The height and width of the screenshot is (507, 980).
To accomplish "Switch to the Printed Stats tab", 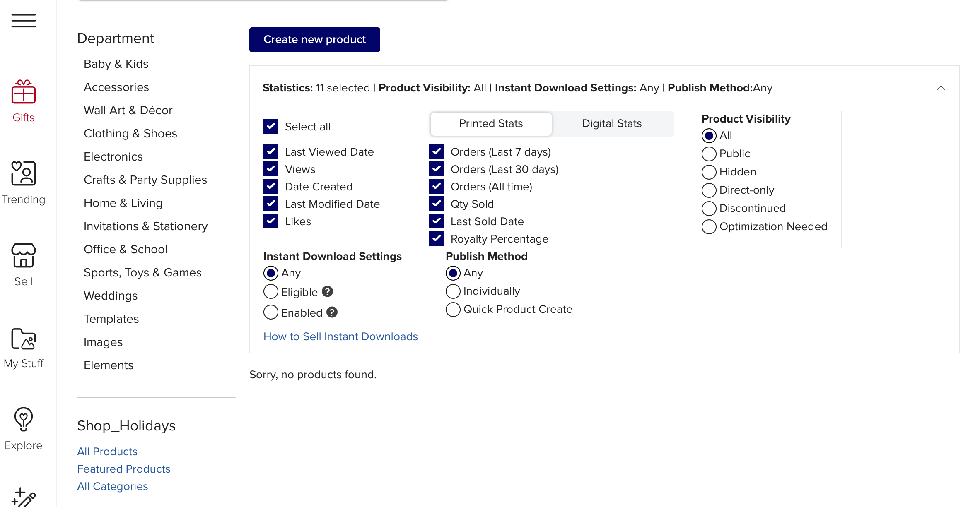I will point(491,123).
